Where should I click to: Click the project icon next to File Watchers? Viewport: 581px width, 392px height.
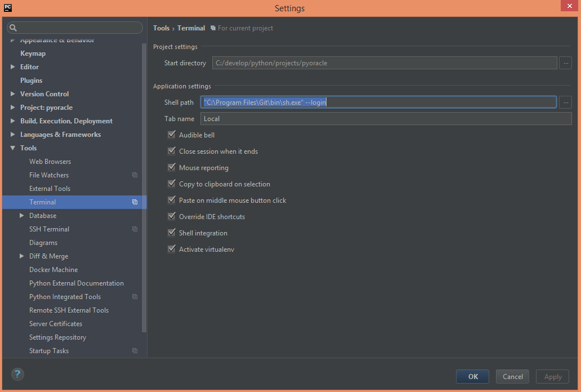click(x=135, y=175)
